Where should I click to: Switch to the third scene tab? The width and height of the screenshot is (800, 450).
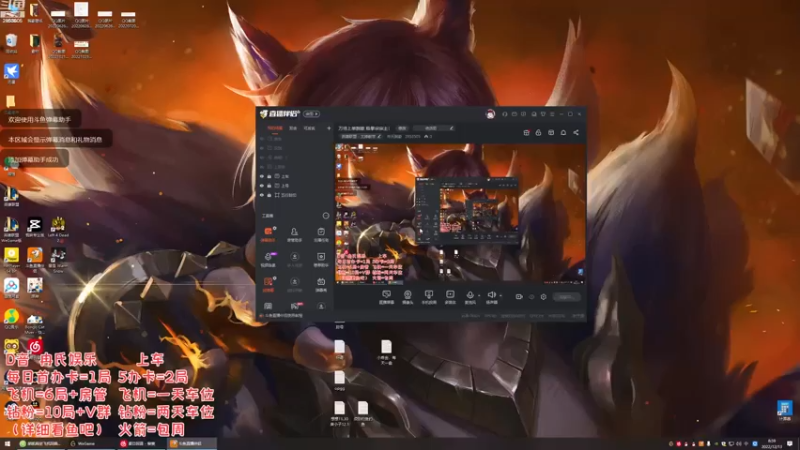pos(309,129)
